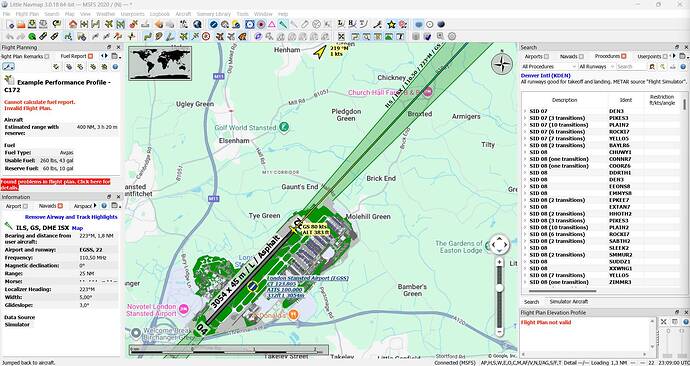
Task: Switch to the Simulator Aircraft tab
Action: 569,302
